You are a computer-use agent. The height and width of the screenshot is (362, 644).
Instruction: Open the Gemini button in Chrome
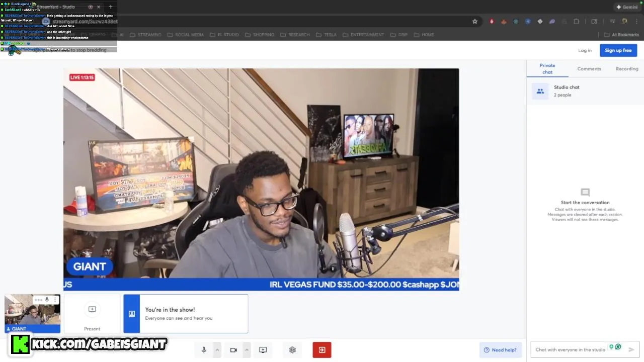point(626,7)
